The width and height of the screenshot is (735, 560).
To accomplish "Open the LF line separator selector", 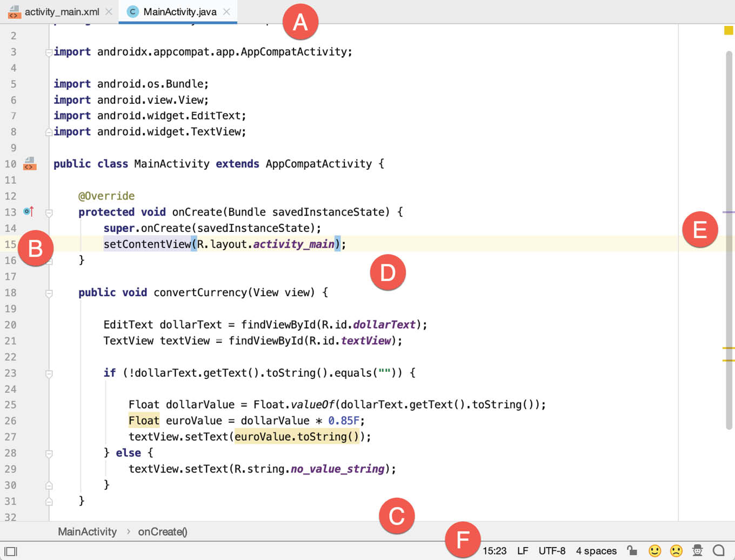I will [x=523, y=551].
